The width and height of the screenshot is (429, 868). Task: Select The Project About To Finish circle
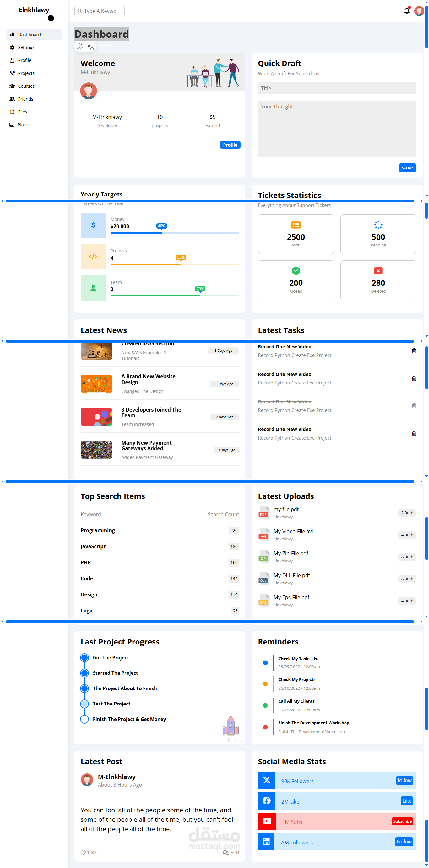pos(84,688)
